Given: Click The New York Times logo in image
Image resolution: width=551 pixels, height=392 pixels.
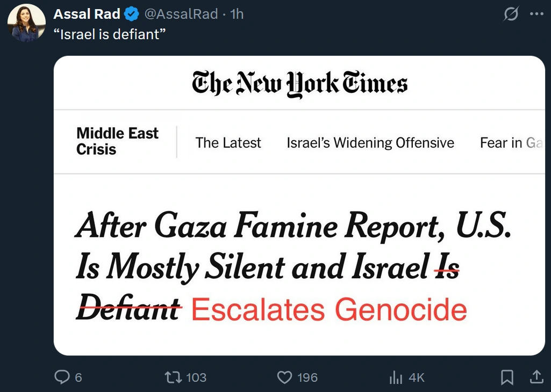Looking at the screenshot, I should click(299, 84).
